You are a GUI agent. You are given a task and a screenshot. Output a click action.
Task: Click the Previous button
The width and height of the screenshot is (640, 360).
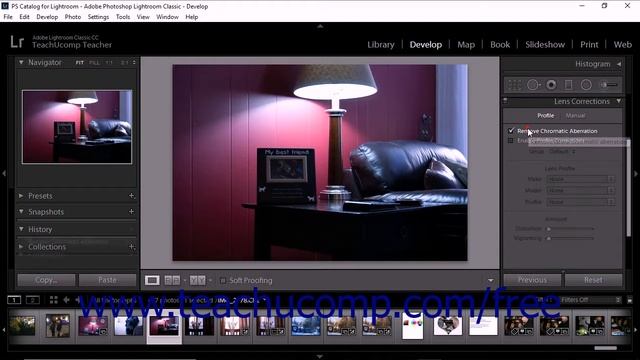click(532, 280)
